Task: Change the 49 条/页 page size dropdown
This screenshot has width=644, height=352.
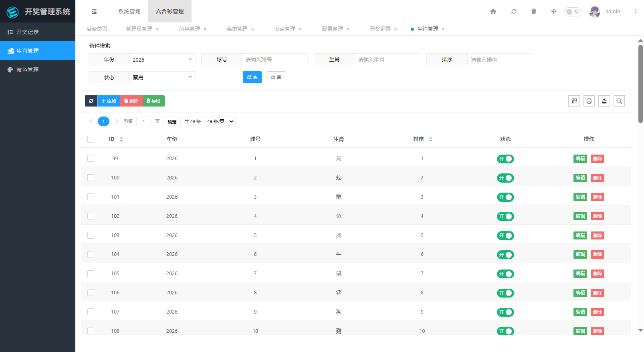Action: point(220,121)
